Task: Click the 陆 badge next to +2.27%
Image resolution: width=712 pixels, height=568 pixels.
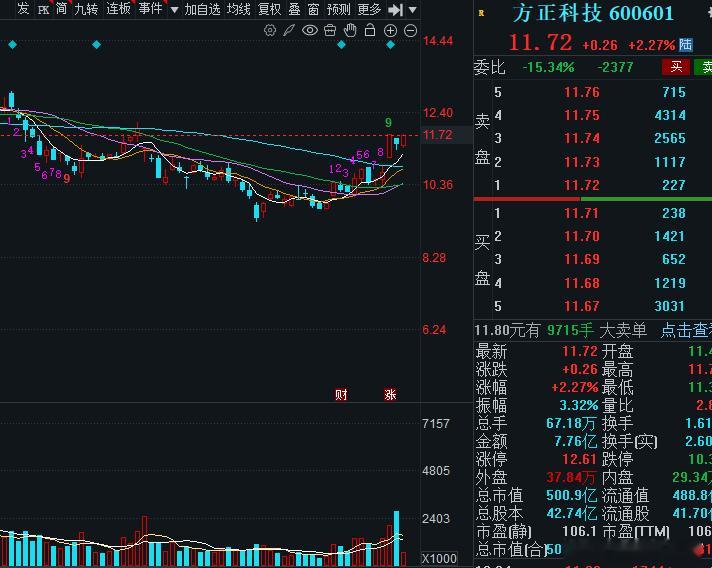Action: tap(686, 44)
